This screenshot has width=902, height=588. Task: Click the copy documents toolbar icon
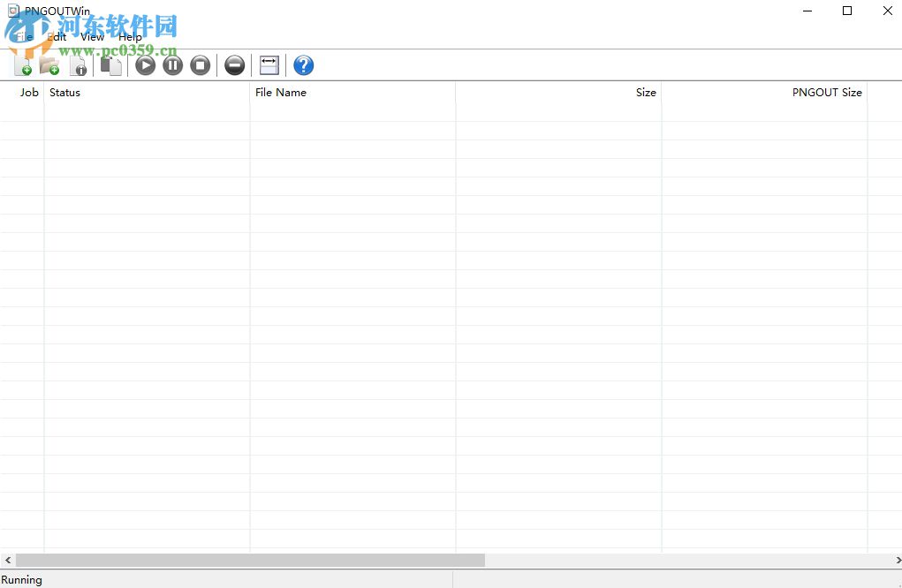pyautogui.click(x=111, y=65)
